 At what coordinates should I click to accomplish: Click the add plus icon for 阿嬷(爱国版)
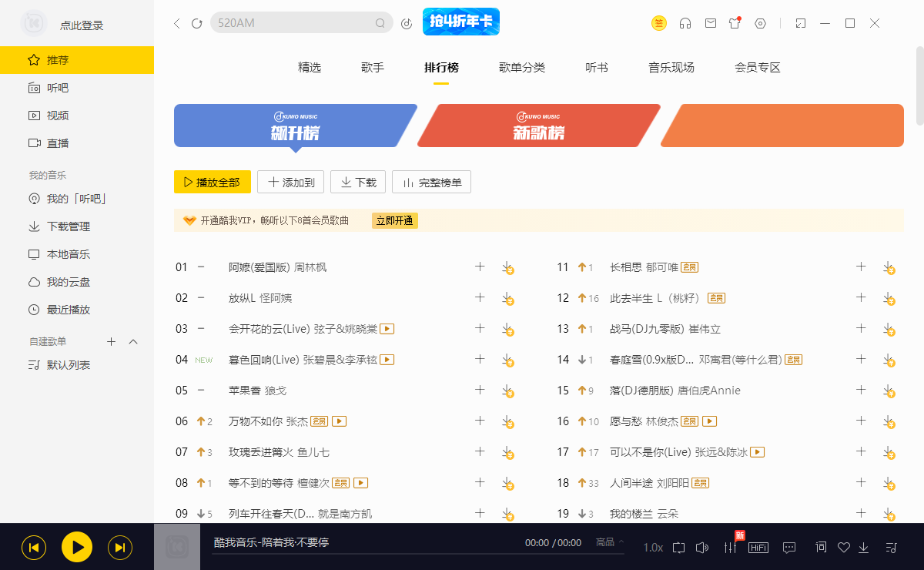click(480, 267)
